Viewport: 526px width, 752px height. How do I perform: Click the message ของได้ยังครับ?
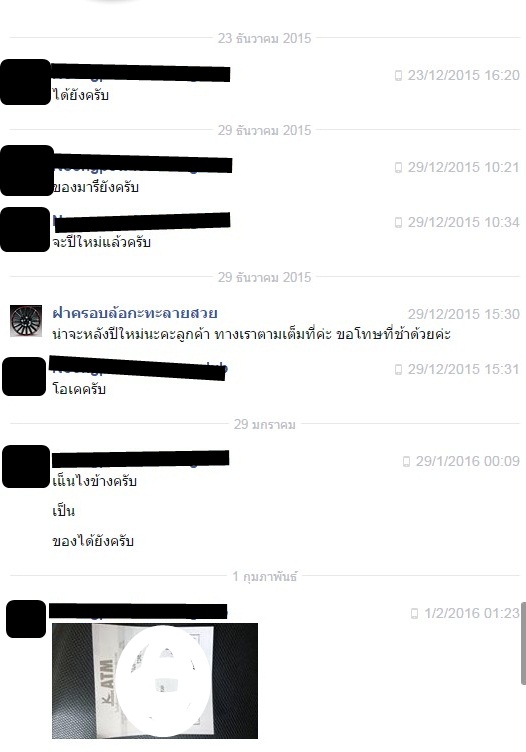coord(93,541)
